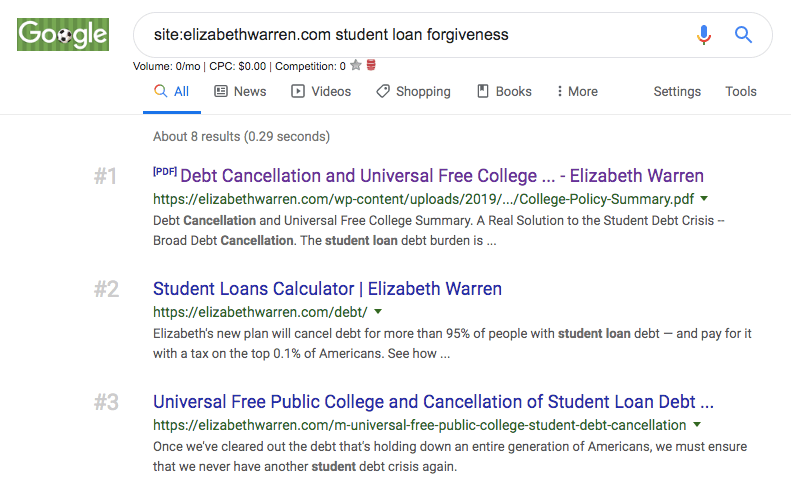The width and height of the screenshot is (791, 494).
Task: Open the Settings menu
Action: pyautogui.click(x=677, y=91)
